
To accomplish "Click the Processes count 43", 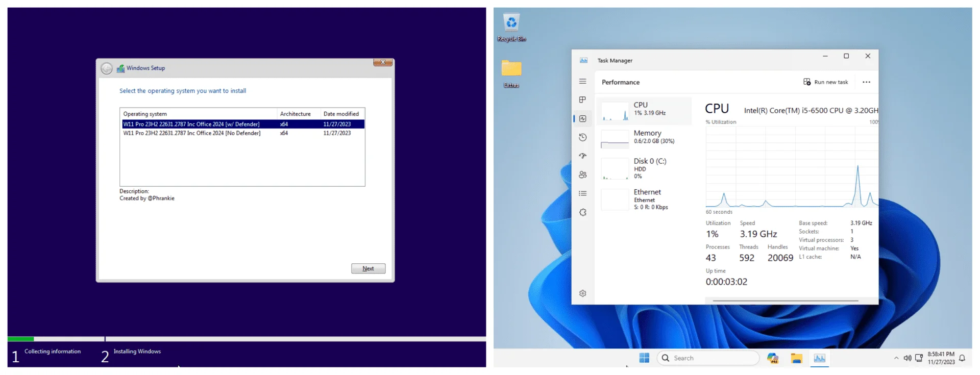I will pyautogui.click(x=711, y=258).
